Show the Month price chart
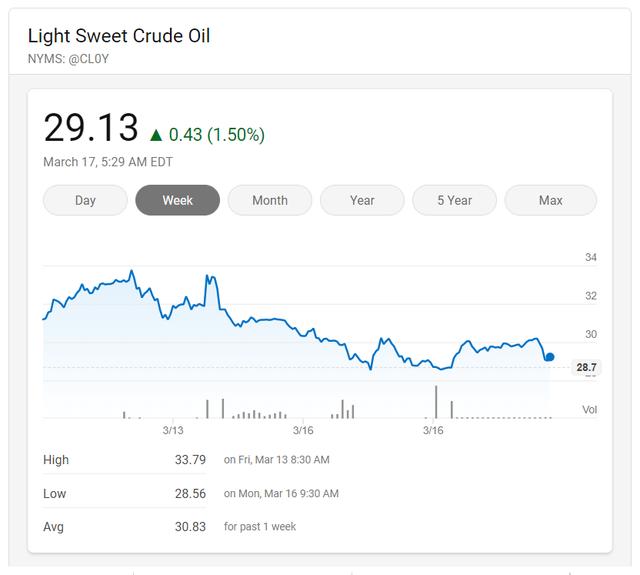Image resolution: width=640 pixels, height=575 pixels. click(x=270, y=200)
